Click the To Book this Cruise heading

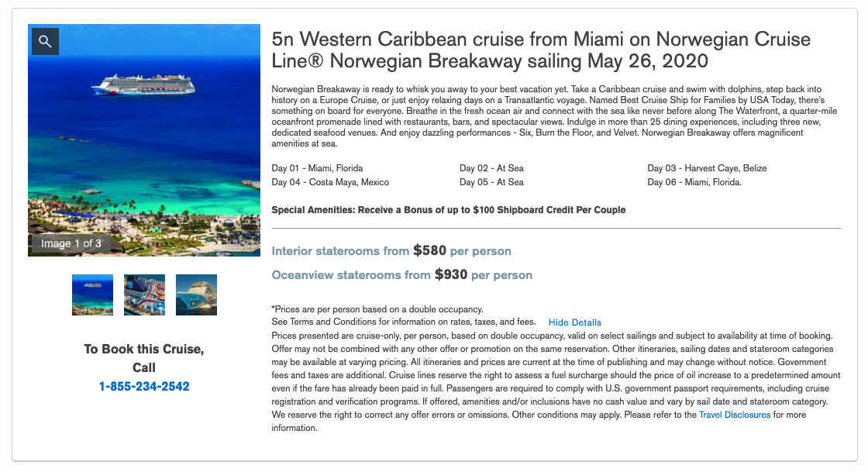tap(144, 358)
